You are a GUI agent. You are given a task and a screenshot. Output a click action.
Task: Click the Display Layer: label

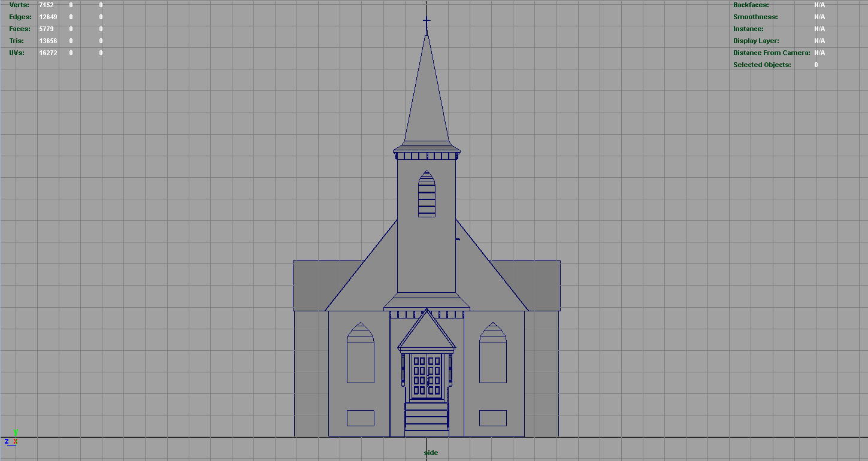point(756,41)
